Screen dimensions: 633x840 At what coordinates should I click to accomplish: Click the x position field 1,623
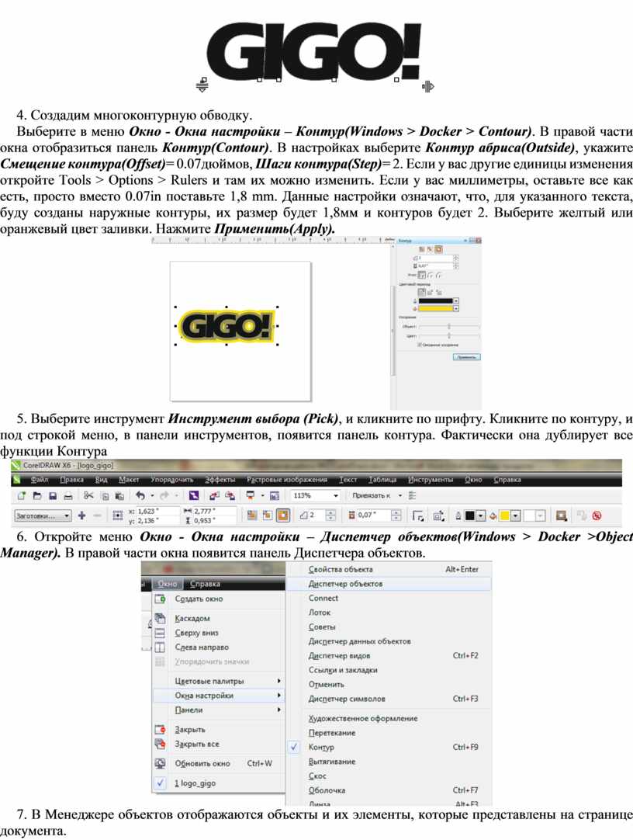[157, 512]
